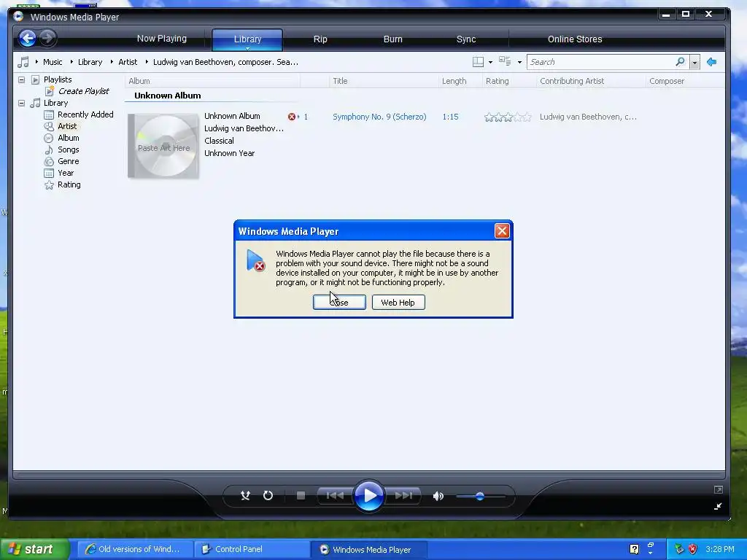747x560 pixels.
Task: Expand the Artist breadcrumb arrow
Action: (x=112, y=62)
